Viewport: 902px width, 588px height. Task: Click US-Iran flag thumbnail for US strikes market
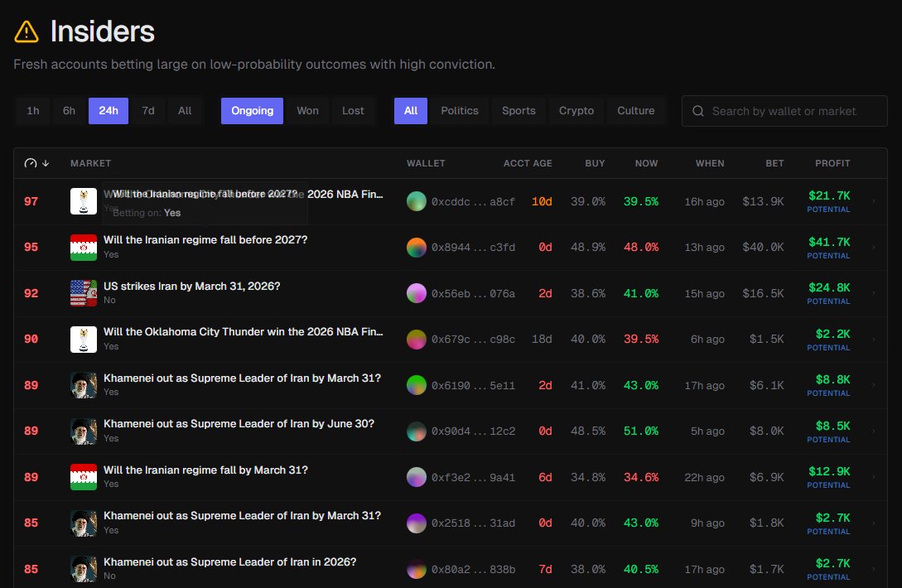click(x=84, y=293)
